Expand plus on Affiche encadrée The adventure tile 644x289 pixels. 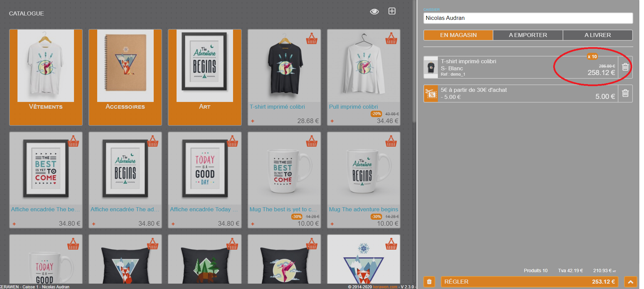tap(93, 224)
